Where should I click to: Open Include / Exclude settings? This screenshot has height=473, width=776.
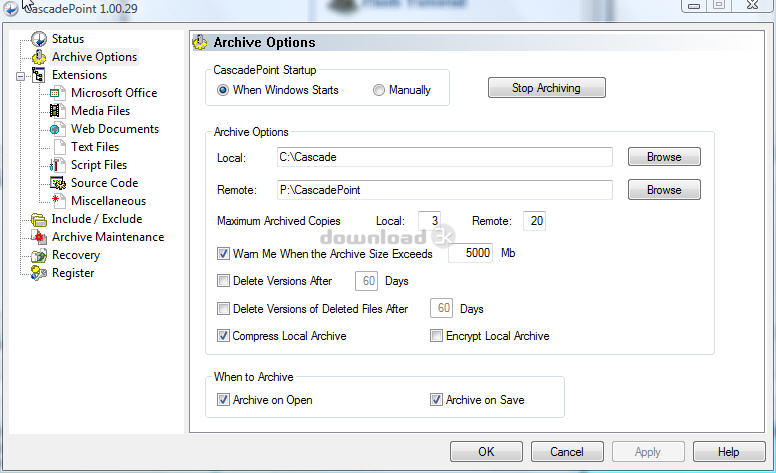tap(97, 219)
